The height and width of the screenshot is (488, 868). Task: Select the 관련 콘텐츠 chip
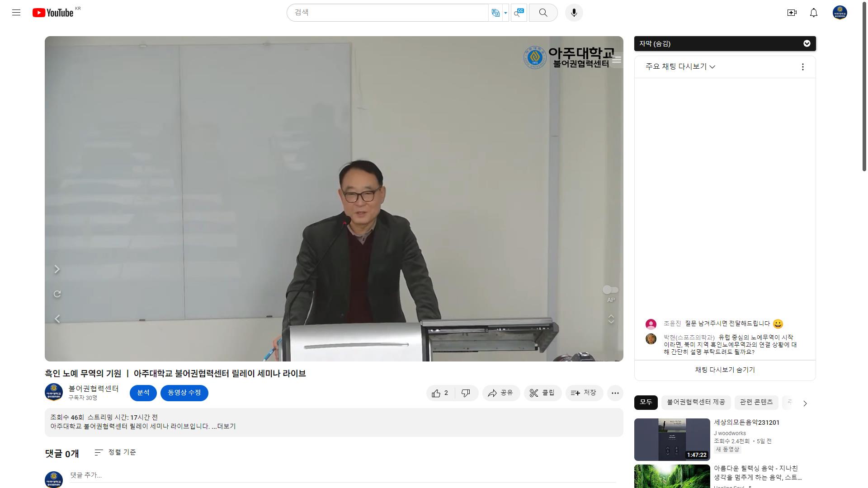pyautogui.click(x=756, y=402)
